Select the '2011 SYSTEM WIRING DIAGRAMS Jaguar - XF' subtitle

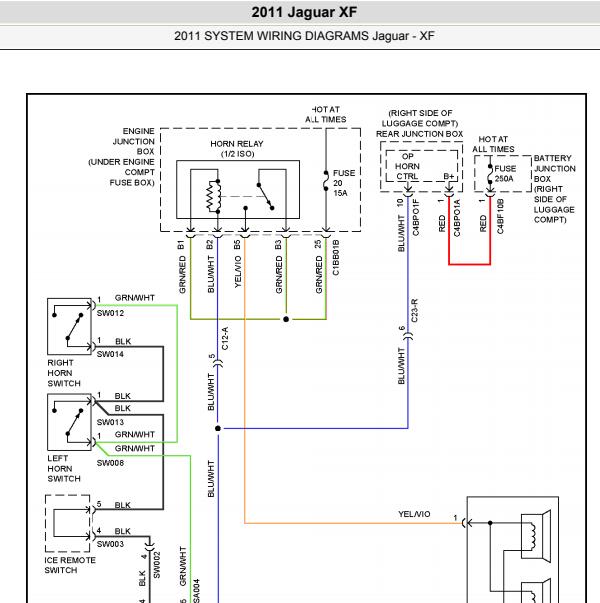(x=304, y=36)
